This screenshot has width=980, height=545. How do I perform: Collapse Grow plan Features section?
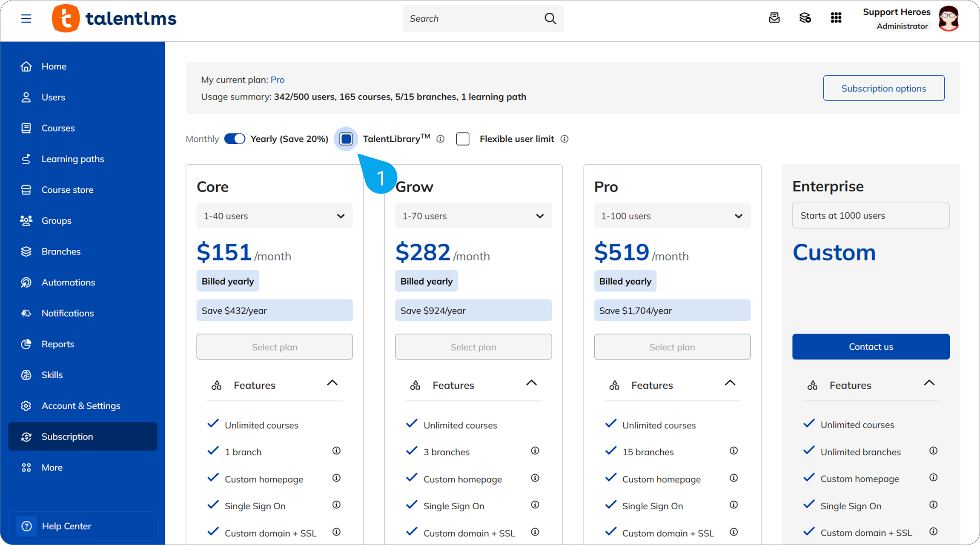click(531, 383)
